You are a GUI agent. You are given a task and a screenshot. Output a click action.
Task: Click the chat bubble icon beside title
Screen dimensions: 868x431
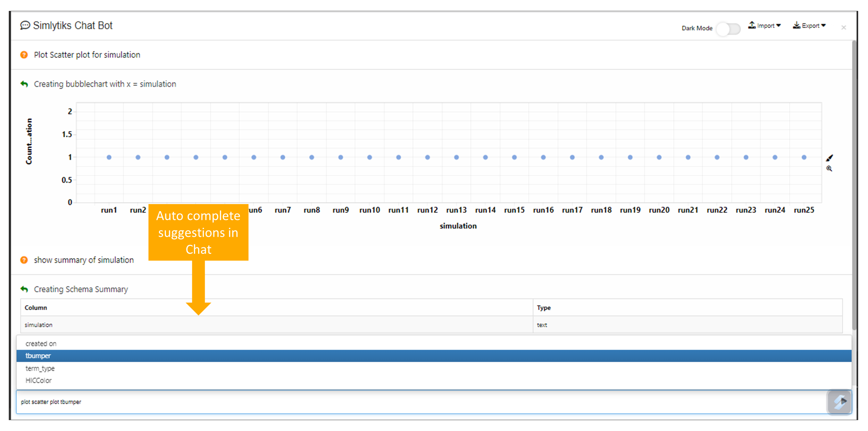25,26
